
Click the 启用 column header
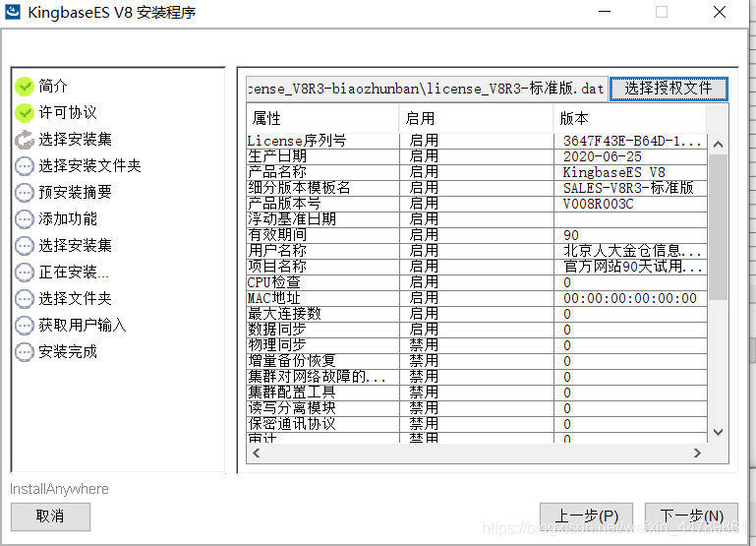point(477,119)
